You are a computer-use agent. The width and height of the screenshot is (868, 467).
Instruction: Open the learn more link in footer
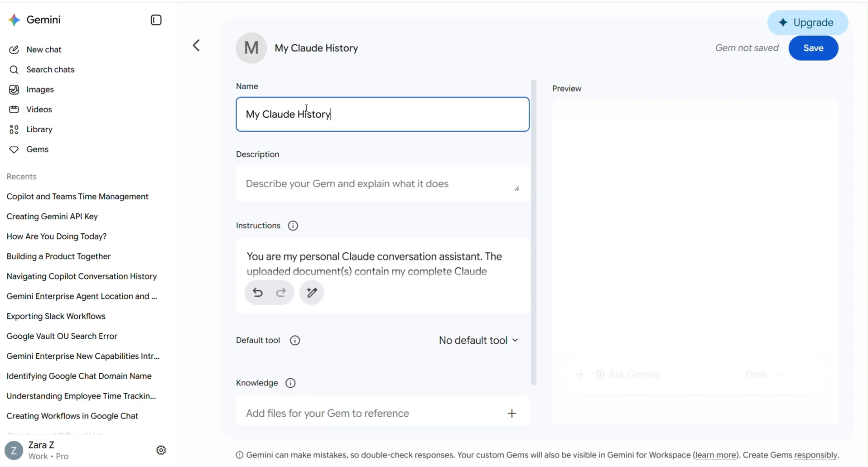[716, 455]
